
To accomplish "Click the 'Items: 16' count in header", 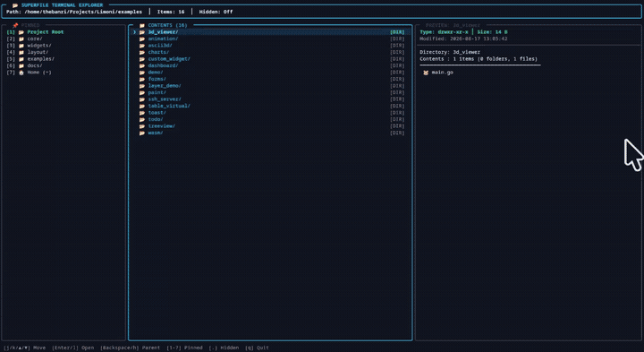I will click(x=171, y=12).
